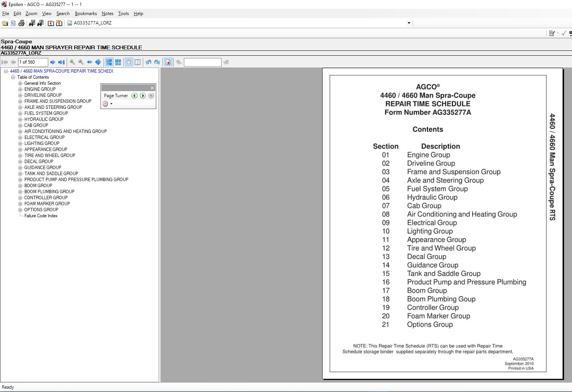Click the open folder icon in toolbar
Viewport: 572px width, 392px height.
click(5, 23)
